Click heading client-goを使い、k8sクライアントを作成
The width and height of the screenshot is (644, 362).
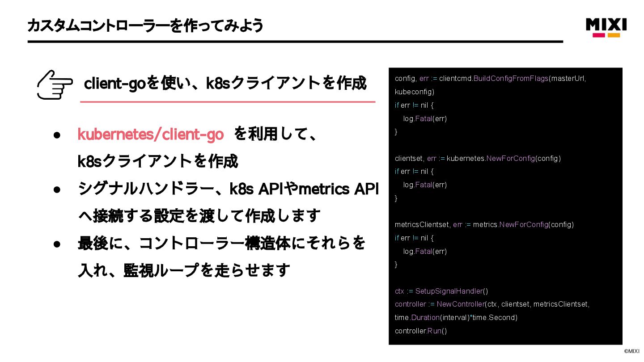pyautogui.click(x=225, y=83)
